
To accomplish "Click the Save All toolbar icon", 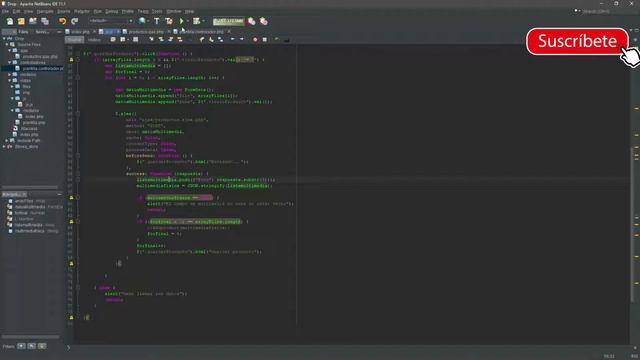I will (x=45, y=21).
